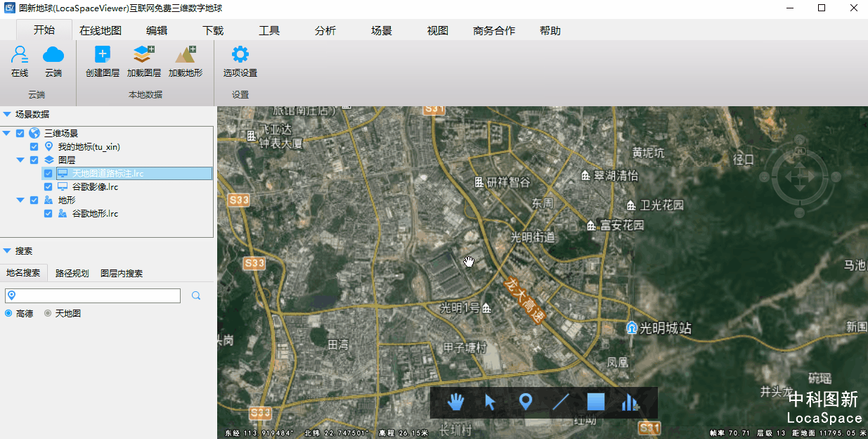Open the 开始 ribbon tab
The image size is (868, 439).
(x=44, y=30)
